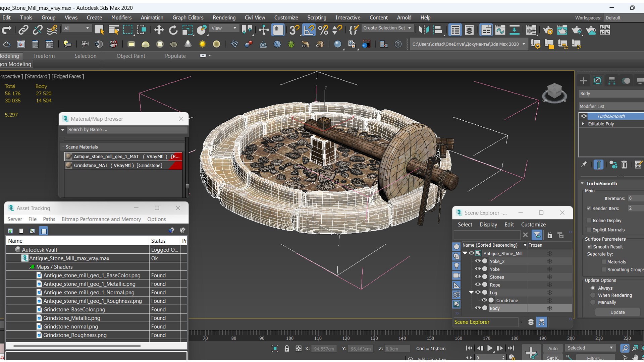Click the Redo arrow icon
Screen dimensions: 644x362
click(x=7, y=30)
